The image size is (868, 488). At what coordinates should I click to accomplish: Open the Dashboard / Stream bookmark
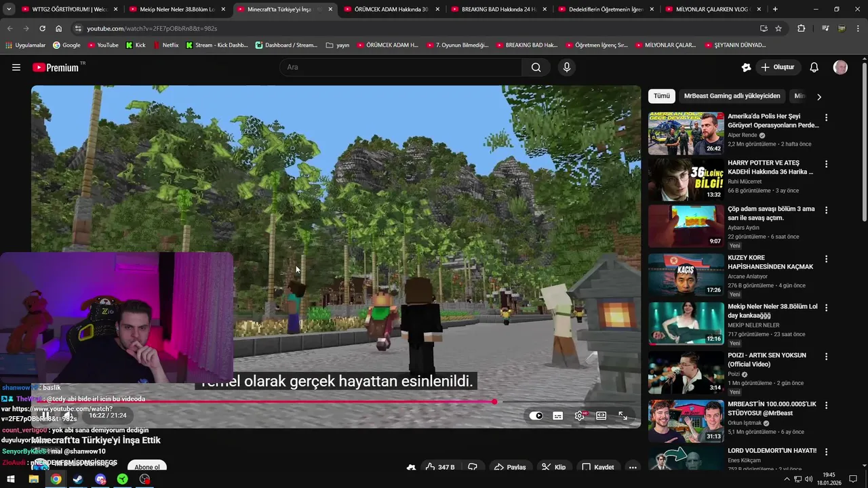tap(285, 45)
